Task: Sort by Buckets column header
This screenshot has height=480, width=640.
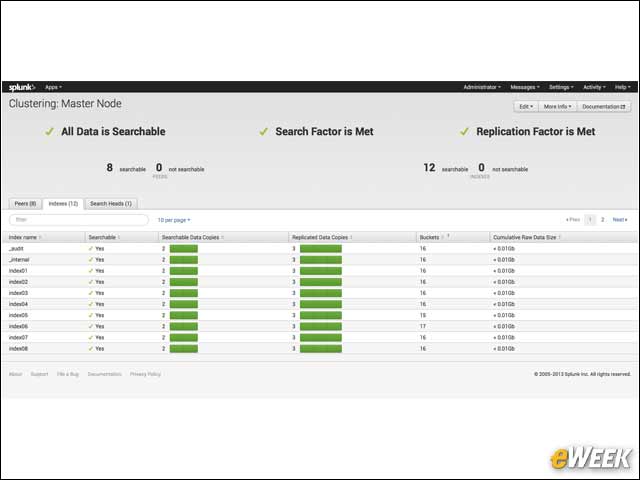Action: point(430,237)
